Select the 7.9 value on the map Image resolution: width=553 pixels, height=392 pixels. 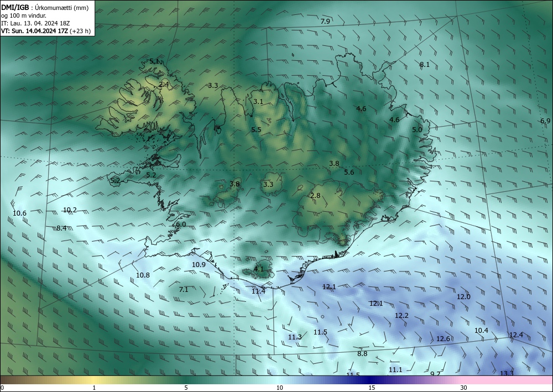325,21
